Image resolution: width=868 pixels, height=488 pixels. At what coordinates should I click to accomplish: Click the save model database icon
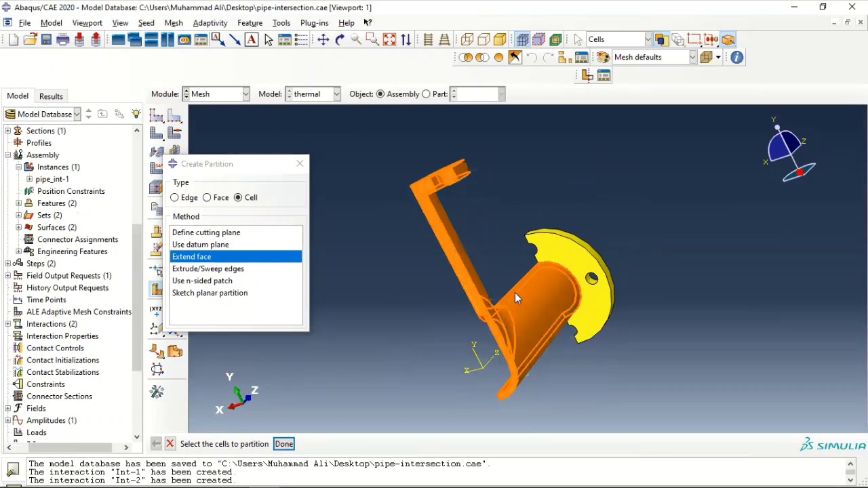point(46,39)
